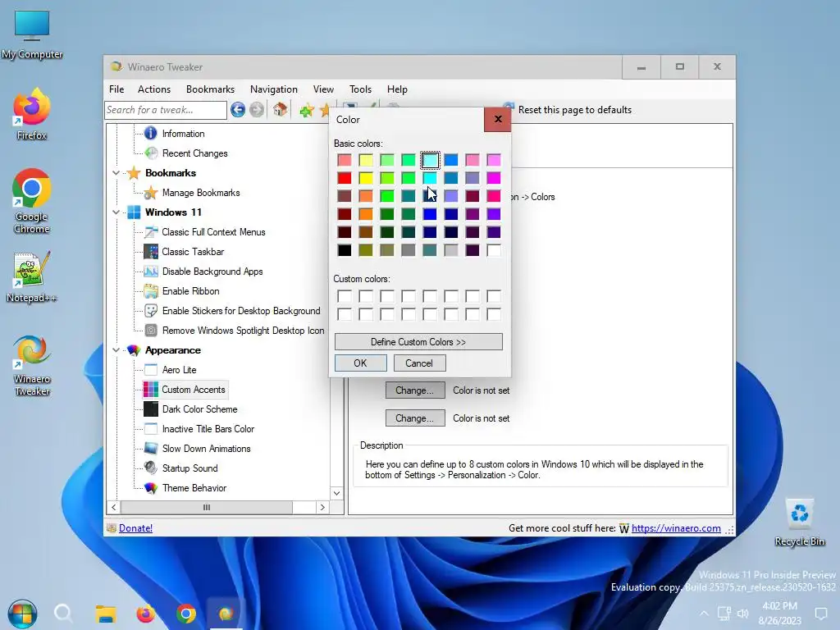Click the green plus Add Bookmark star icon
The width and height of the screenshot is (840, 630).
307,111
